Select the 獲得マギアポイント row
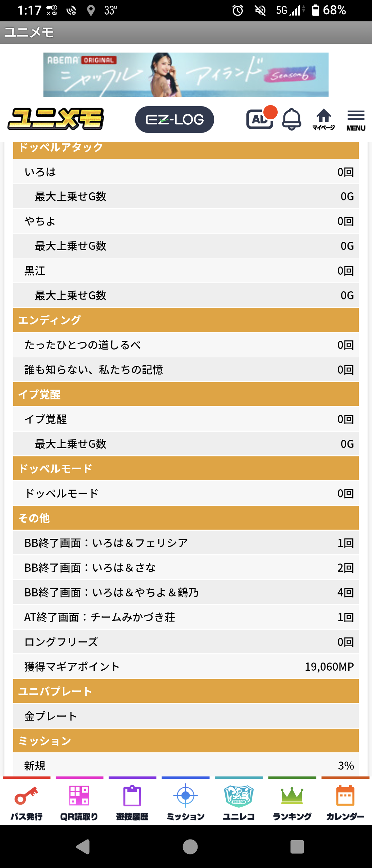The height and width of the screenshot is (868, 372). [186, 667]
